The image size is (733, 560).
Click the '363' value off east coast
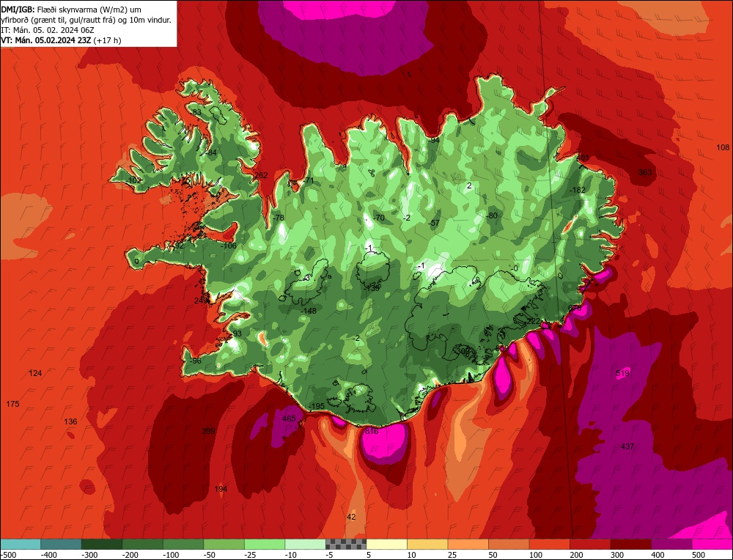tap(644, 172)
